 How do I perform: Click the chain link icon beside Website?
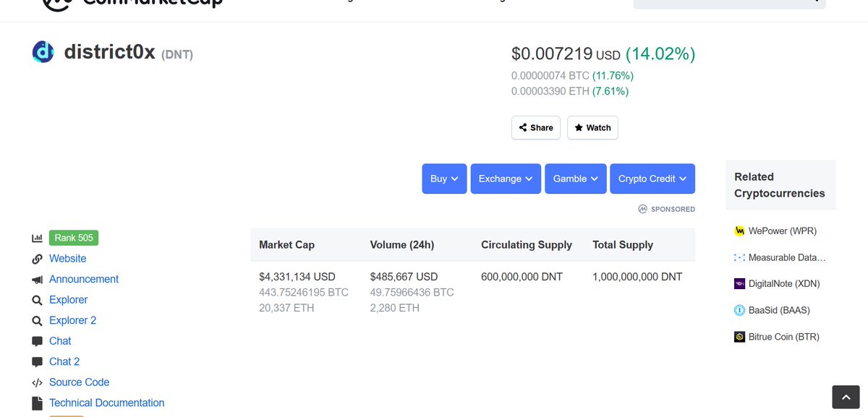pos(37,259)
